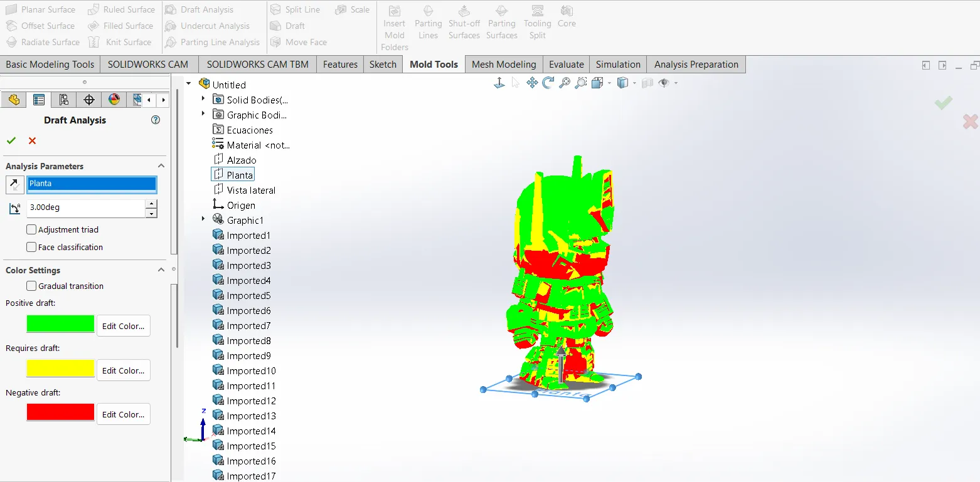This screenshot has width=980, height=482.
Task: Click the Zoom to Area icon
Action: tap(581, 83)
